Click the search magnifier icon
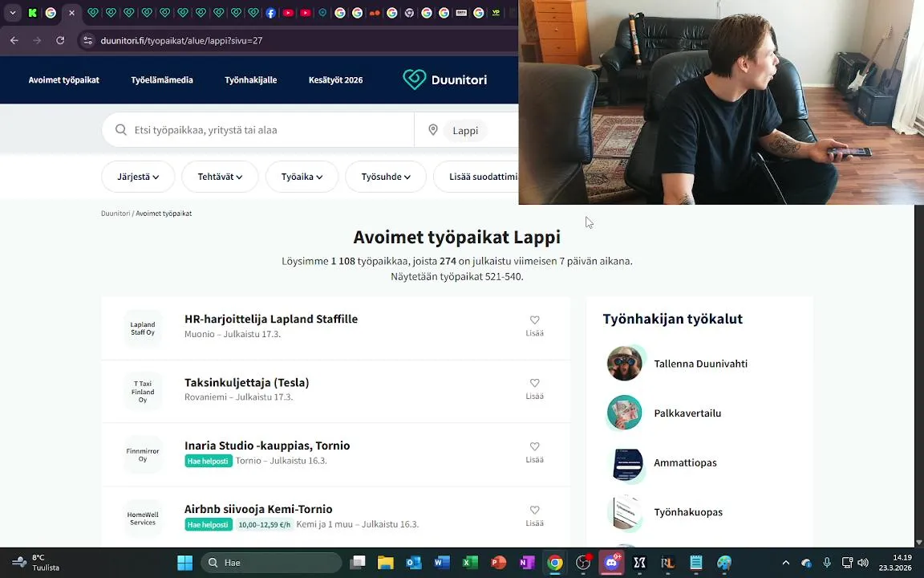Viewport: 924px width, 578px height. (x=121, y=130)
